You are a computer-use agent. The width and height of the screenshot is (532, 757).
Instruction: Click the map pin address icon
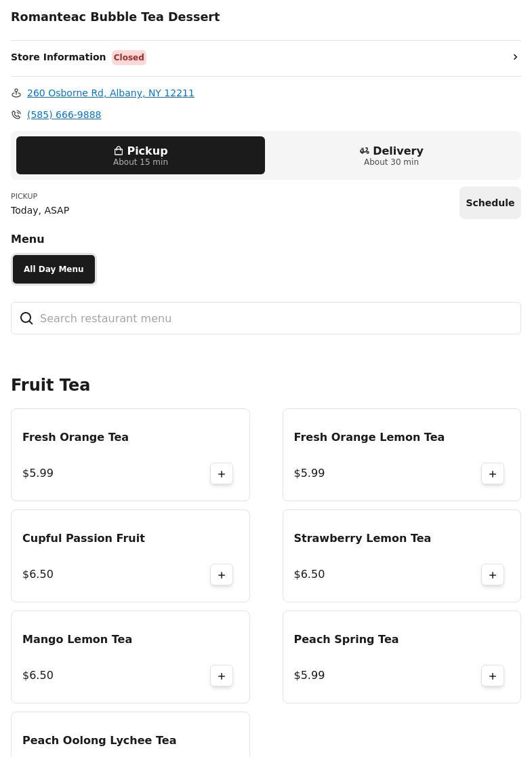(x=16, y=93)
